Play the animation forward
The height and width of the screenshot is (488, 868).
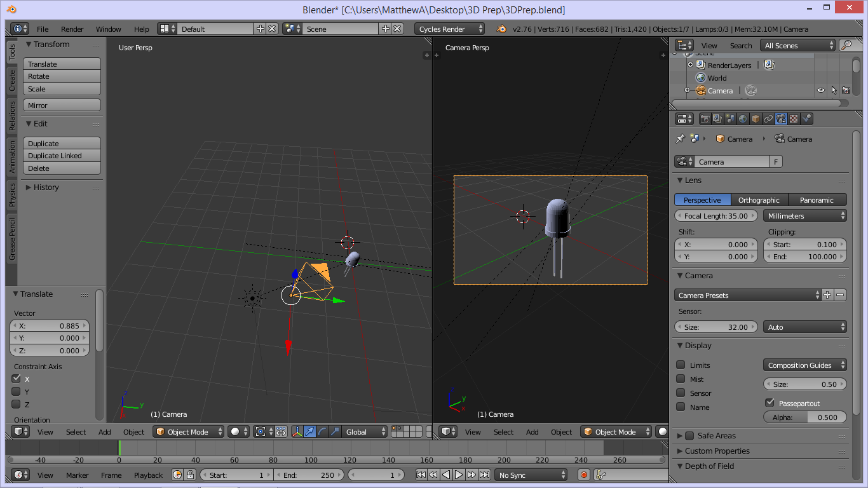coord(459,475)
